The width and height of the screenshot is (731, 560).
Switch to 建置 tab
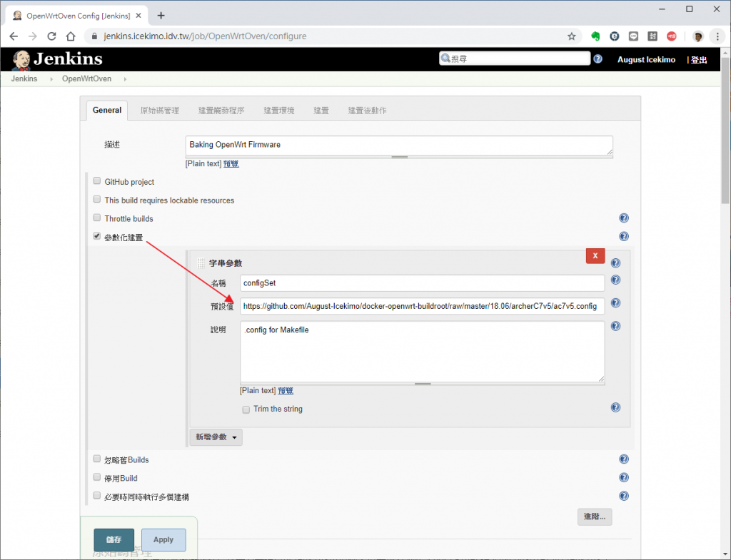[321, 111]
